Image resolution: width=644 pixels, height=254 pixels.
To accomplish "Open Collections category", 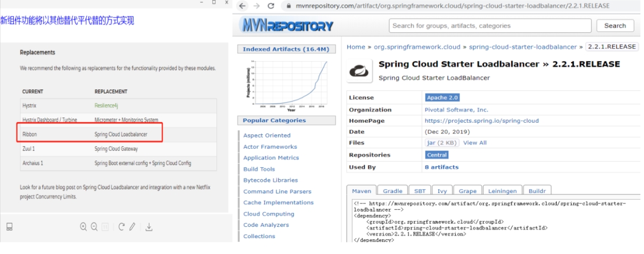I will pos(259,236).
